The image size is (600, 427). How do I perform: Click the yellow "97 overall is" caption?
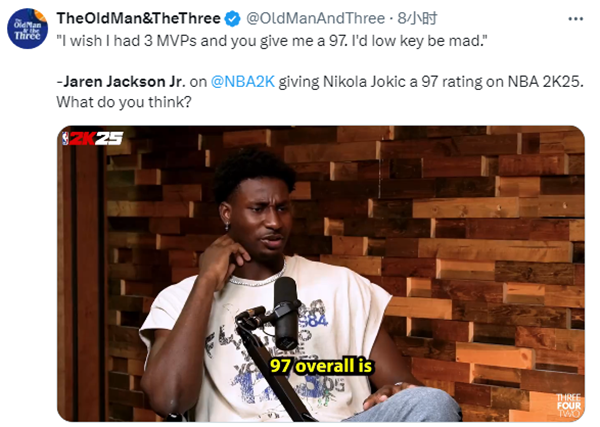tap(321, 365)
